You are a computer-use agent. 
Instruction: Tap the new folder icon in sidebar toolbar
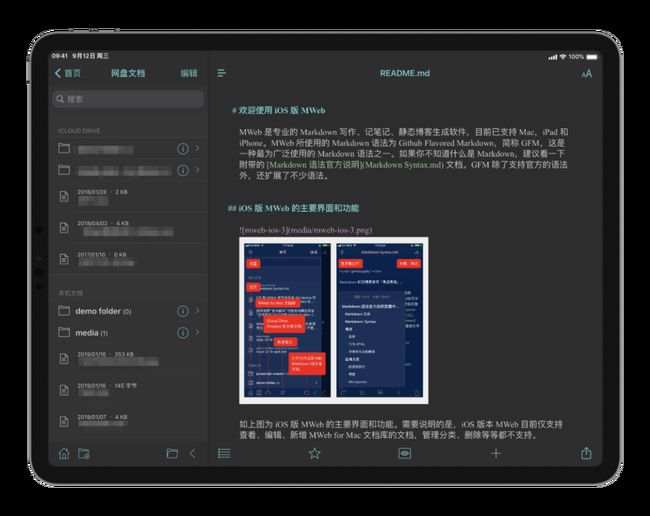(x=172, y=453)
